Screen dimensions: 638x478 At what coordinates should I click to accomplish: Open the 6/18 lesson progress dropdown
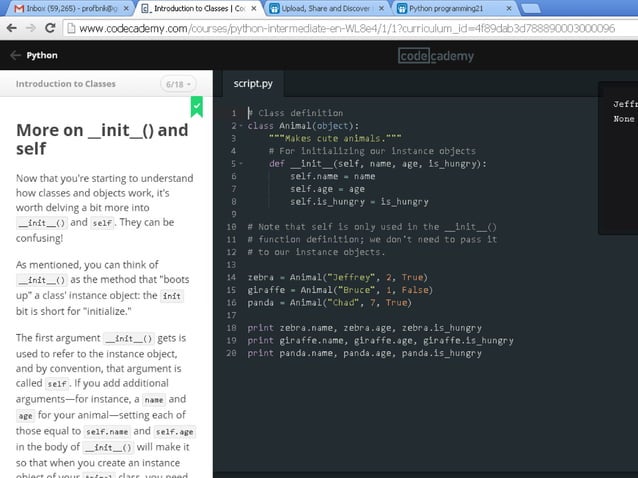[178, 84]
